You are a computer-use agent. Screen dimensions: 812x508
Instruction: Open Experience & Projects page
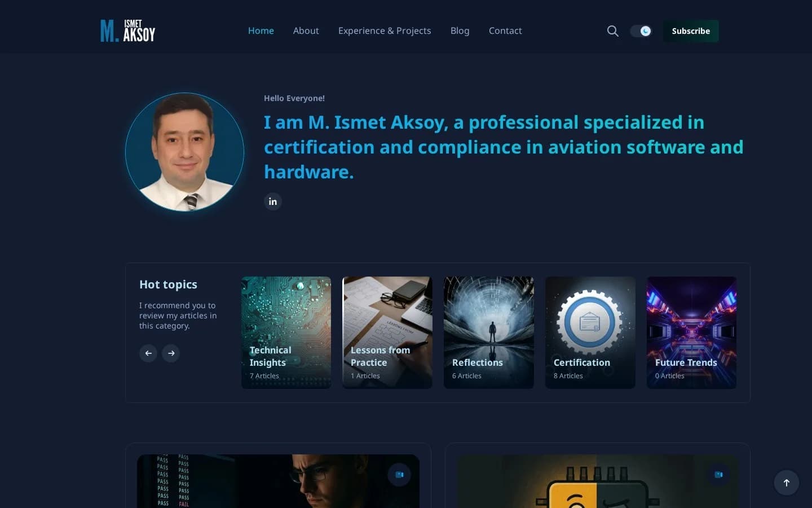(385, 30)
